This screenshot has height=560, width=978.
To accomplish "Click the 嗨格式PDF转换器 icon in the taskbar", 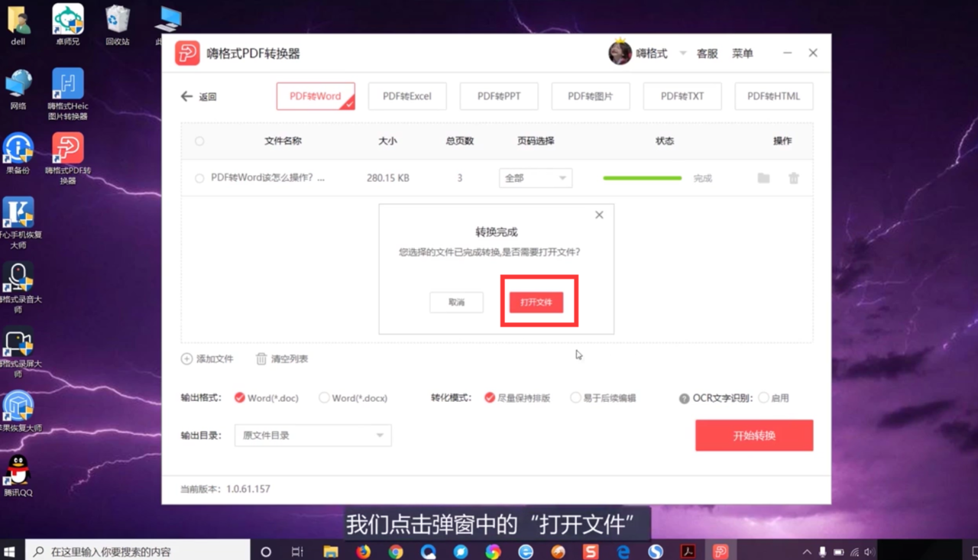I will tap(721, 552).
